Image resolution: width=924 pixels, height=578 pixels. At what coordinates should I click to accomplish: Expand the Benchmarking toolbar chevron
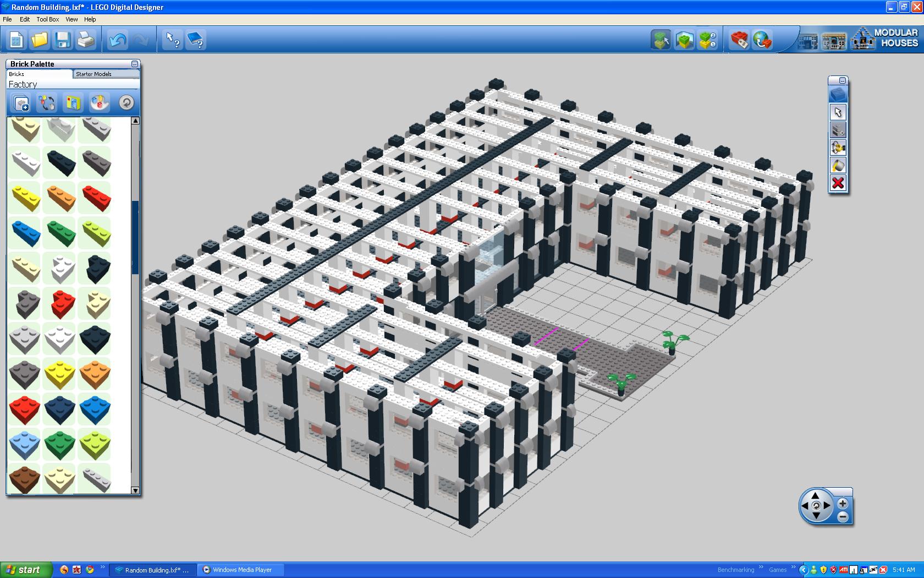coord(761,568)
